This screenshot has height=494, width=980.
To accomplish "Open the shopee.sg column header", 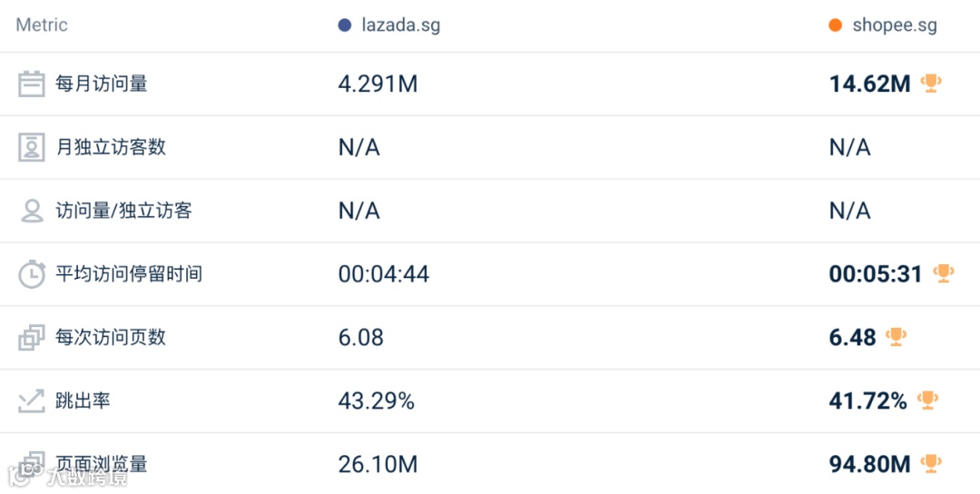I will pyautogui.click(x=895, y=25).
